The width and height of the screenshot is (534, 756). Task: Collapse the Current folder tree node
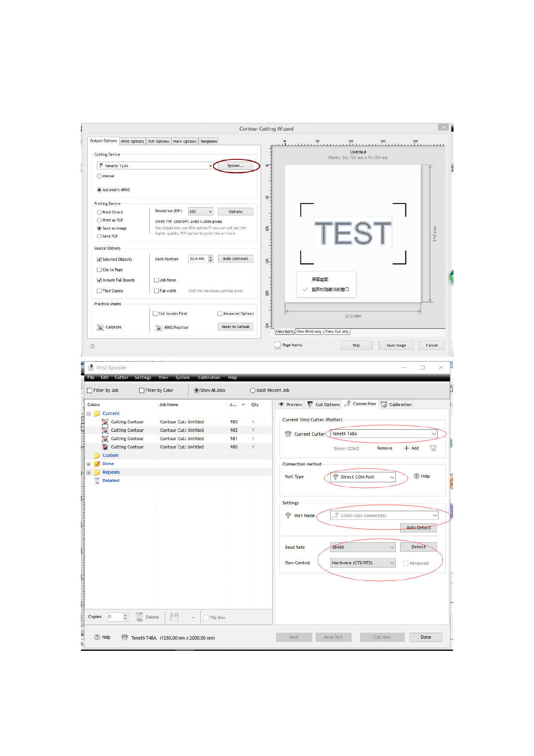tap(89, 414)
